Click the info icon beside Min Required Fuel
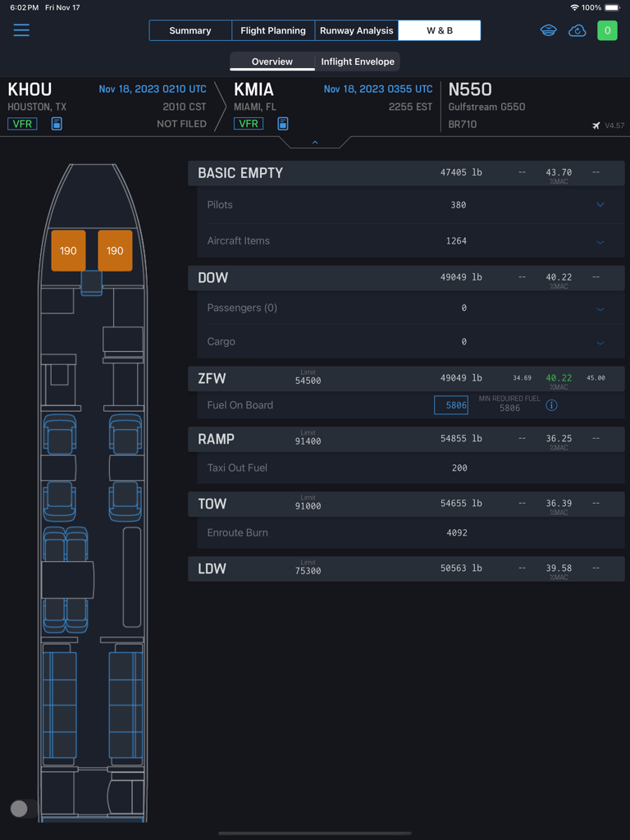 coord(551,404)
